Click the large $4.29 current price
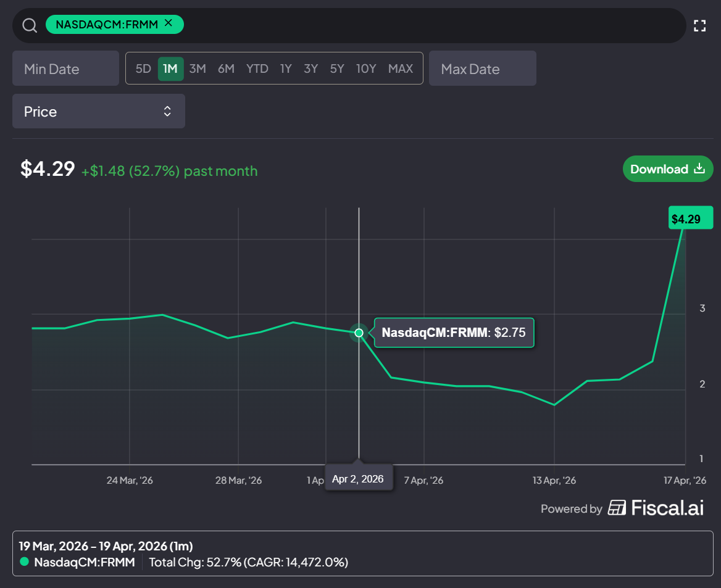Image resolution: width=721 pixels, height=588 pixels. (48, 168)
